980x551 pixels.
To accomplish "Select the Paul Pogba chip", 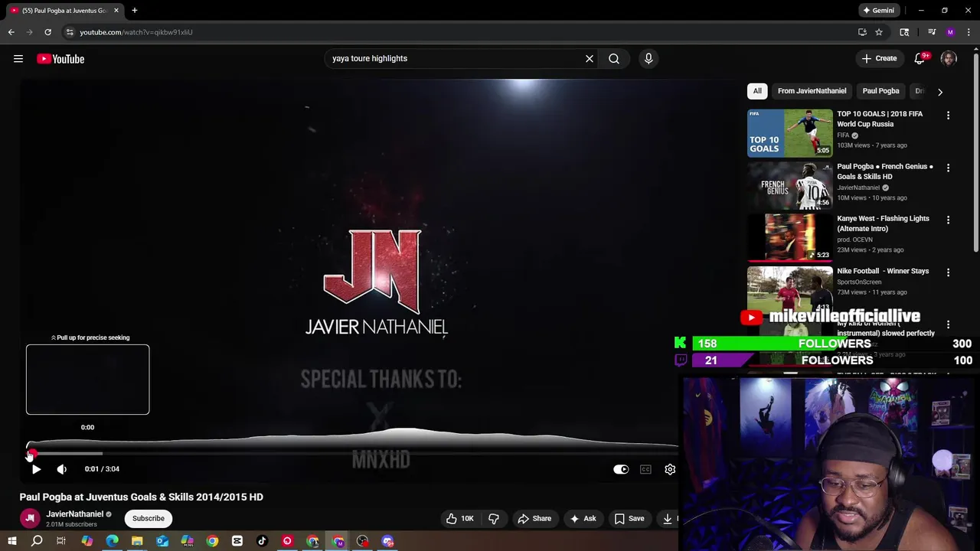I will coord(880,91).
